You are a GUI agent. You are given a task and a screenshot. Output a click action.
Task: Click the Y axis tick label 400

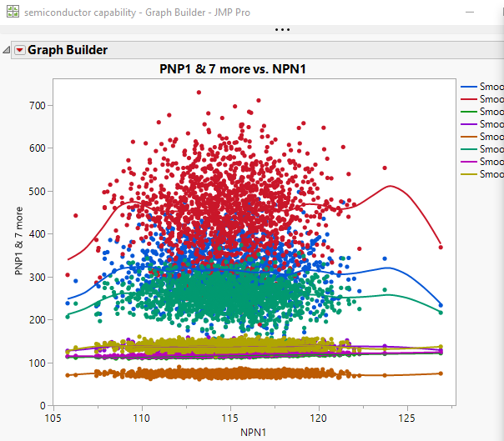(x=38, y=234)
